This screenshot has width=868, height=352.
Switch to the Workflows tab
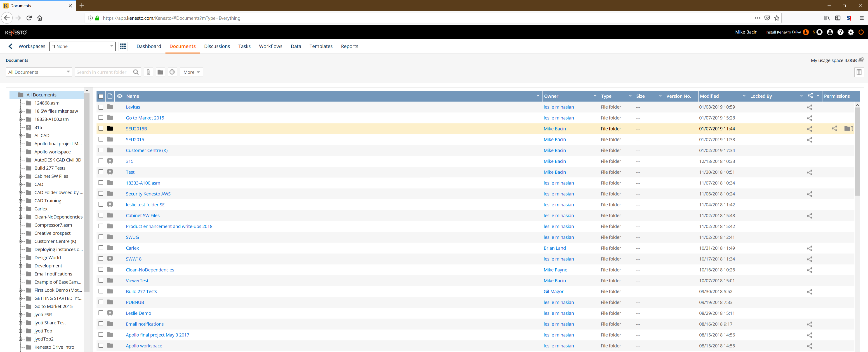(271, 46)
